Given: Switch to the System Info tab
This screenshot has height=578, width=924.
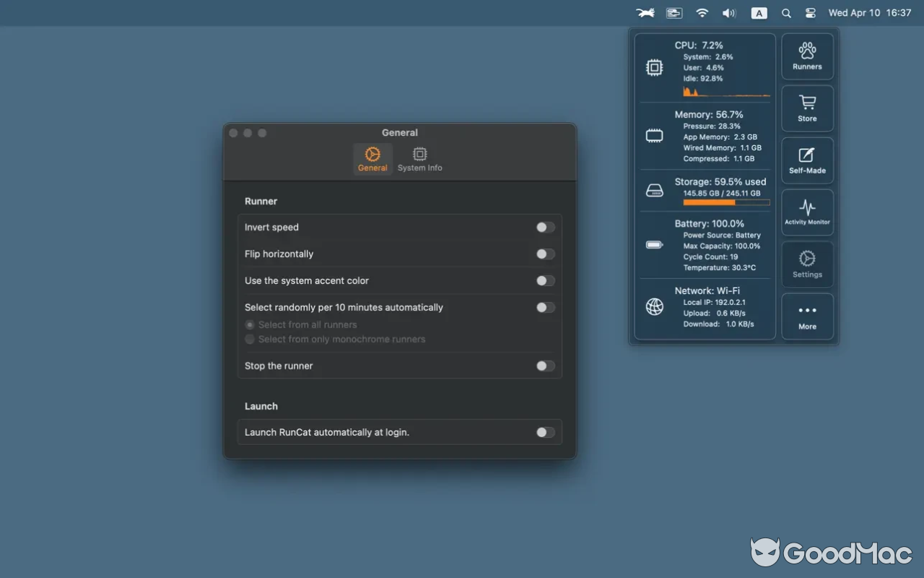Looking at the screenshot, I should [419, 159].
